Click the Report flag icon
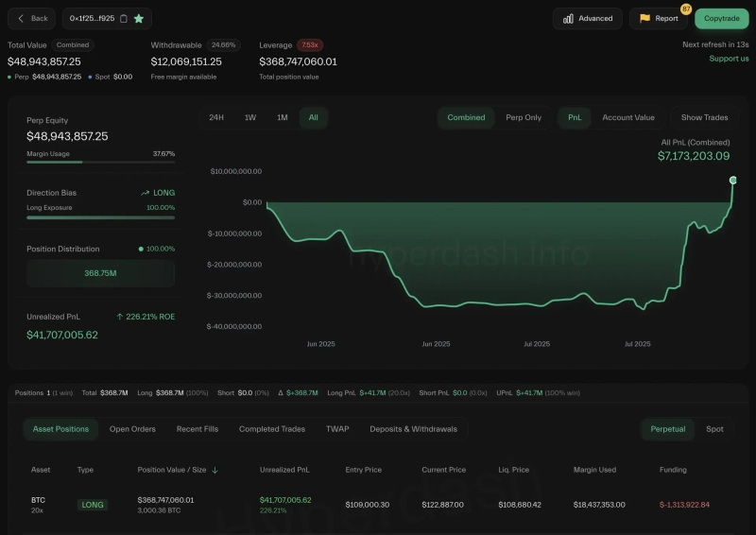 [x=644, y=18]
